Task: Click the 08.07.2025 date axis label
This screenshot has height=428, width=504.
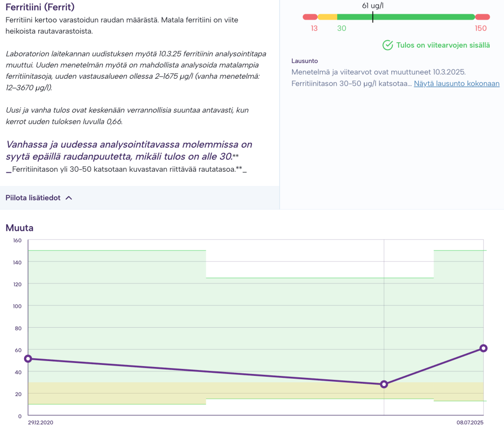Action: click(x=471, y=422)
